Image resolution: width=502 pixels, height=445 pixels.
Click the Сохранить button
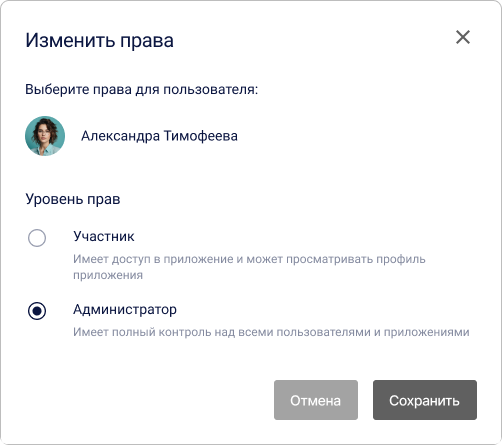tap(425, 400)
